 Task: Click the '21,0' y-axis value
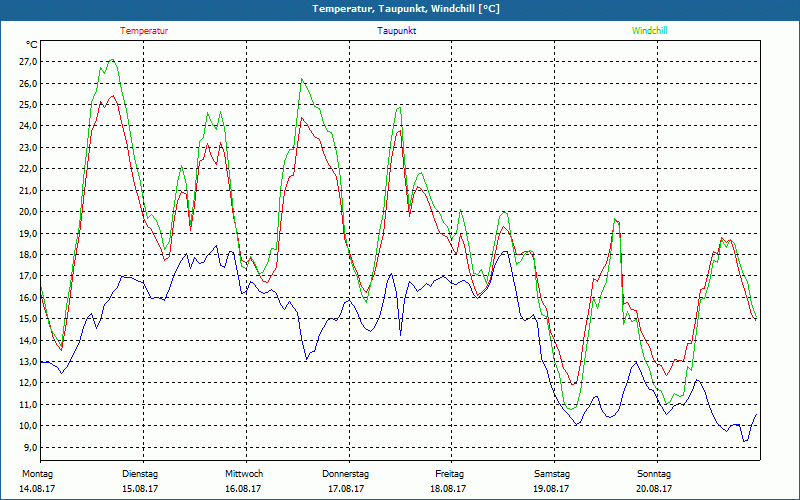(x=29, y=190)
